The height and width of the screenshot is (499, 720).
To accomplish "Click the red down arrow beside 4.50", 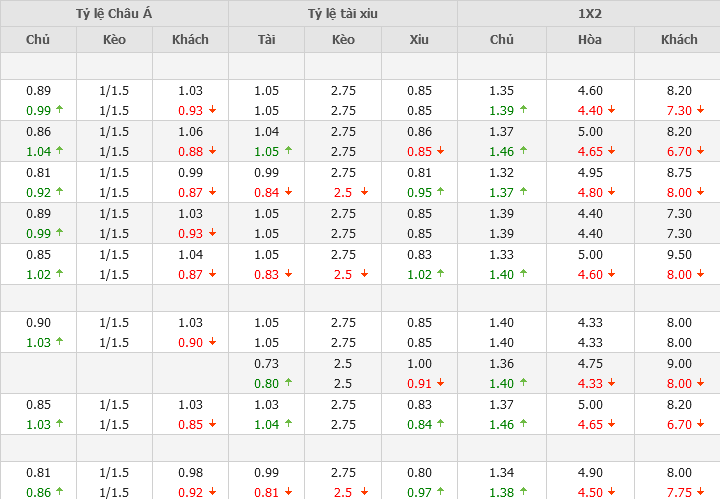I will click(610, 491).
